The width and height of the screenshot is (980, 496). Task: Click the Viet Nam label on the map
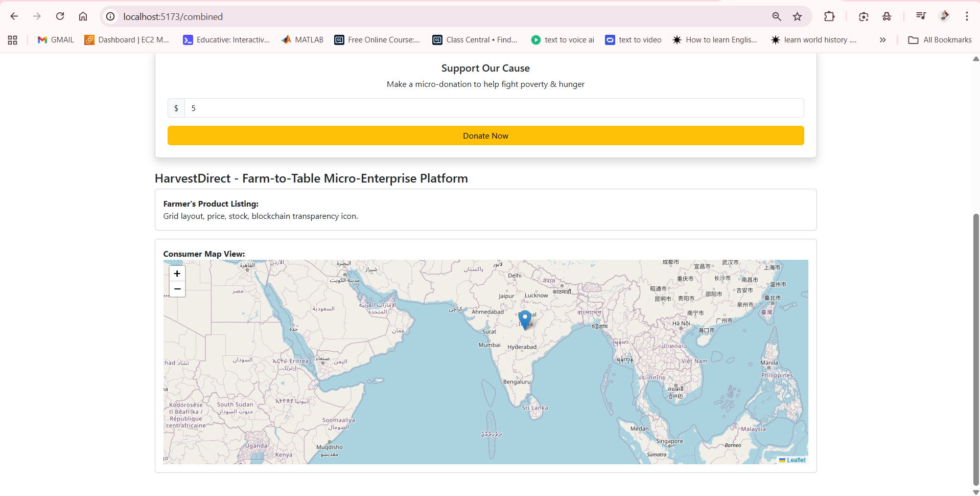pos(694,361)
